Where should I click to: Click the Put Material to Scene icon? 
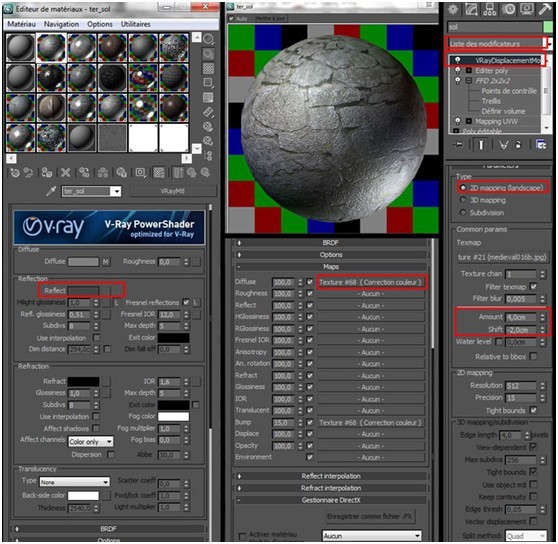click(28, 173)
